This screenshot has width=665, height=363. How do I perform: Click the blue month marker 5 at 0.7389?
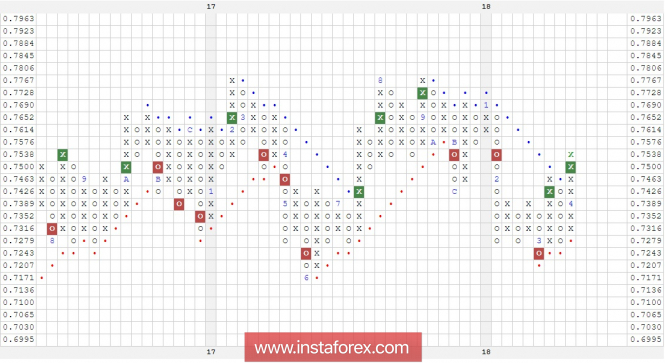(x=285, y=204)
